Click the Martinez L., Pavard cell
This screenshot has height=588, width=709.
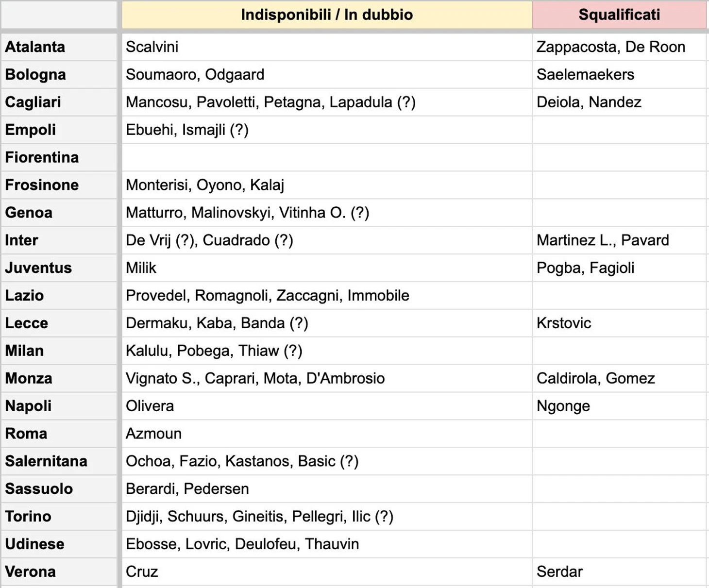(619, 240)
